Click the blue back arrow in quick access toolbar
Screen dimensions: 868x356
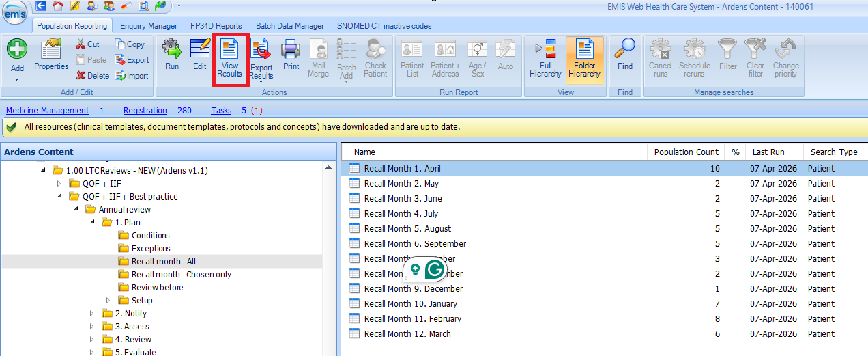tap(42, 6)
